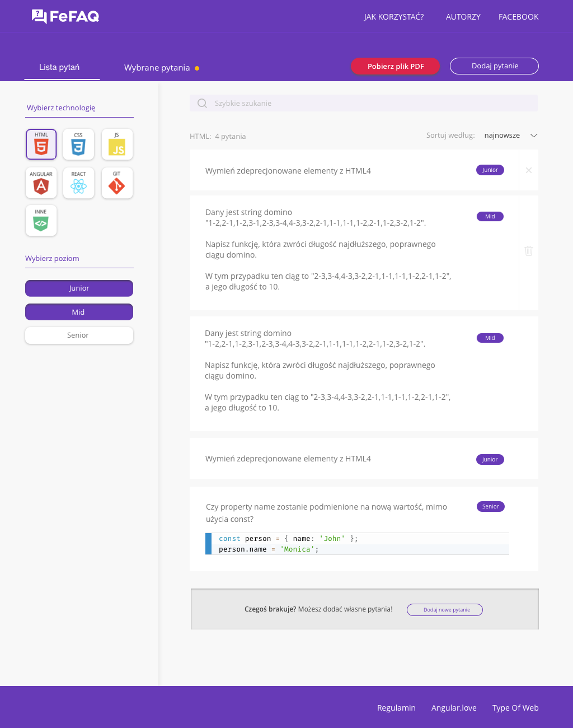Click 'Sortuj według:' label
This screenshot has height=728, width=573.
pos(450,136)
